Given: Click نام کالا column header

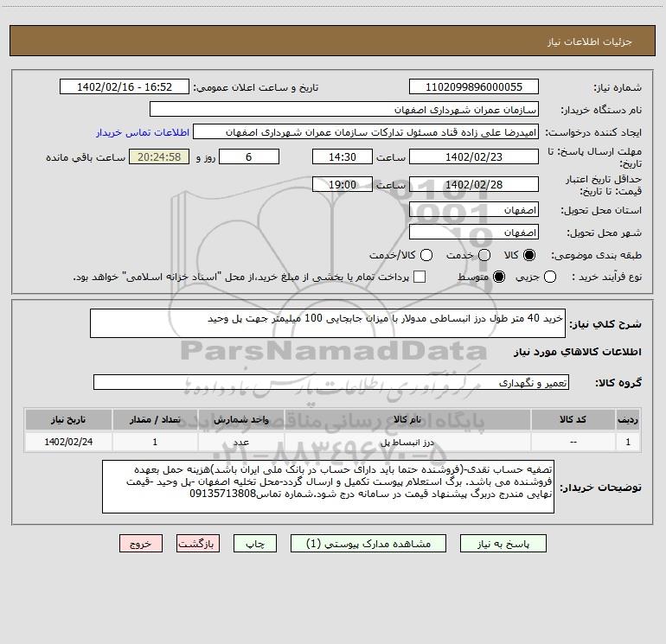Looking at the screenshot, I should [x=407, y=419].
